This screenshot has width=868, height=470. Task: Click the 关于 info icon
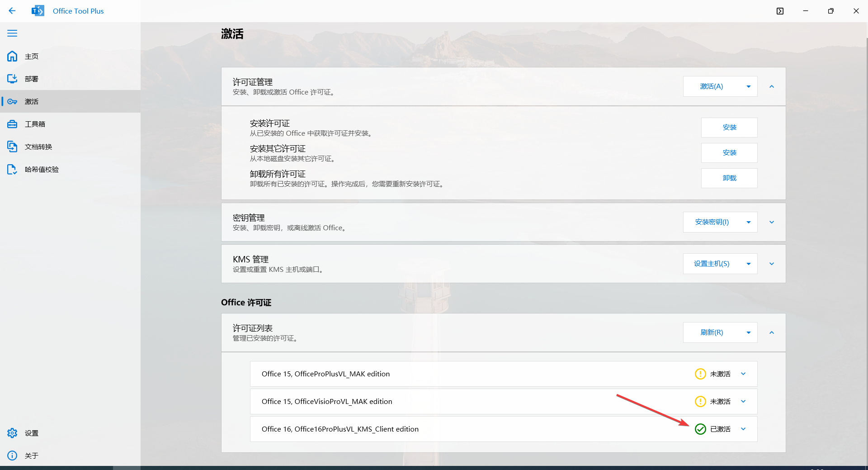pos(12,456)
